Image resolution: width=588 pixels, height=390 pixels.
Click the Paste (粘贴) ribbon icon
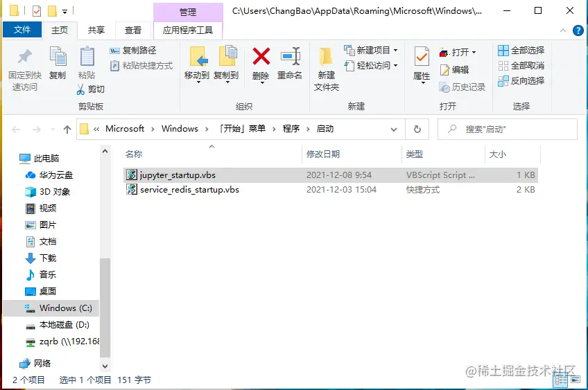point(87,57)
